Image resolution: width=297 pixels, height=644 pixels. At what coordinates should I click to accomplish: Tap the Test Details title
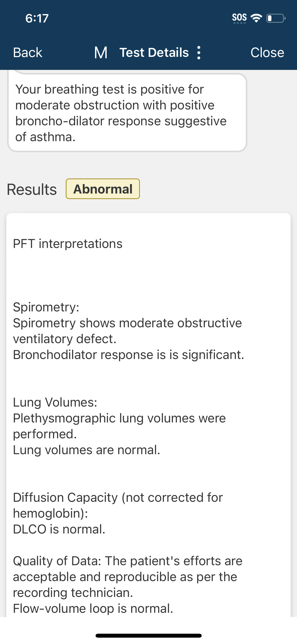(x=154, y=53)
